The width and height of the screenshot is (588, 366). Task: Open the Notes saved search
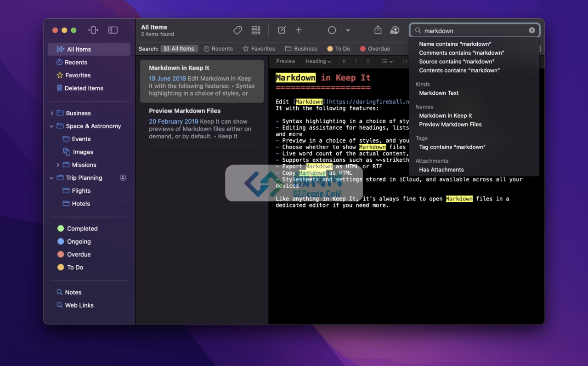pos(89,292)
